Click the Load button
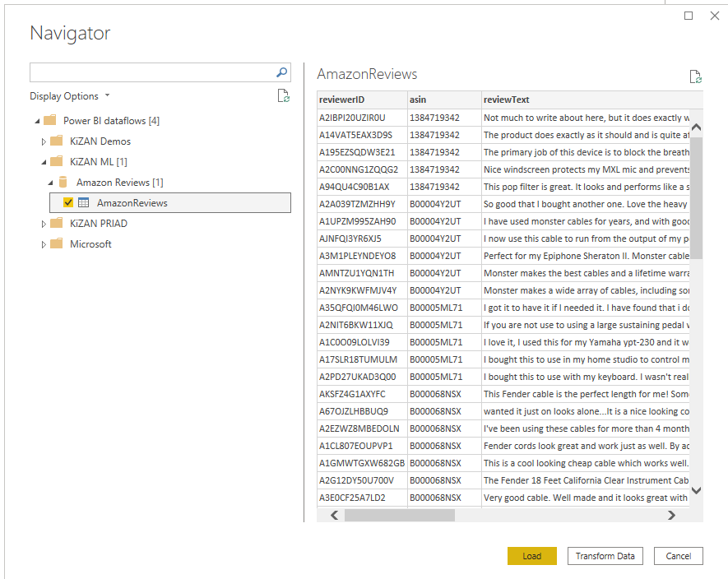This screenshot has width=728, height=579. click(531, 556)
